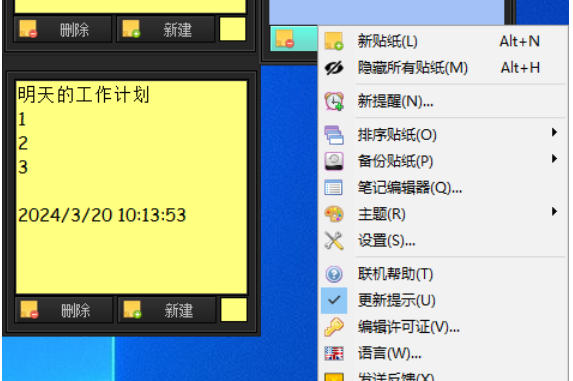The image size is (573, 381).
Task: Expand the 主题 submenu arrow
Action: 554,212
